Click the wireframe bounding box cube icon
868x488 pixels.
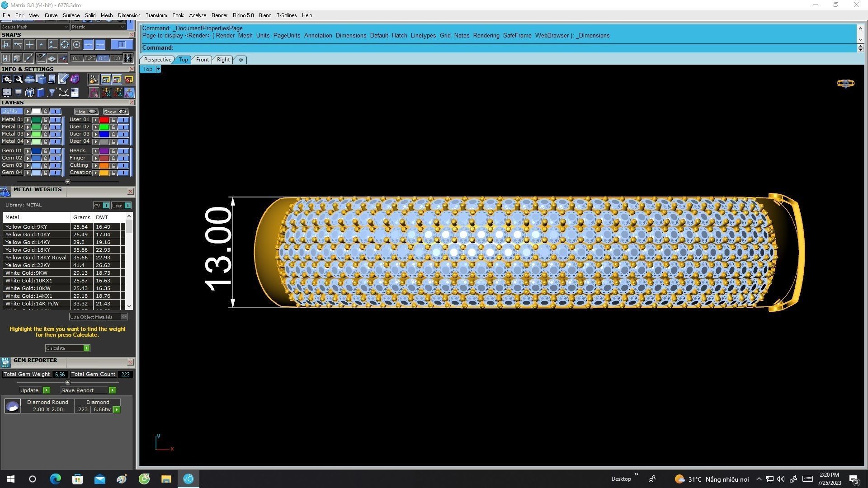pyautogui.click(x=30, y=93)
